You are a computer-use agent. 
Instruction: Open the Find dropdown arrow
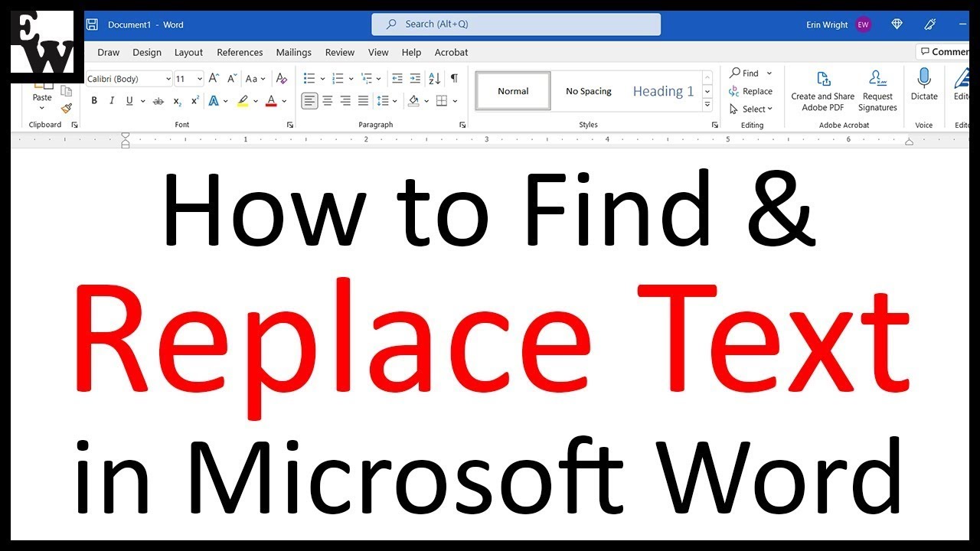click(769, 73)
